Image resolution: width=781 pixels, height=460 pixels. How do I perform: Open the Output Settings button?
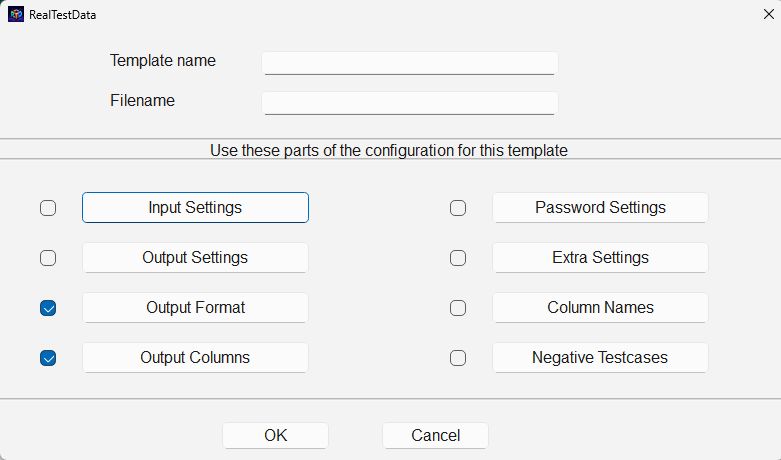195,258
